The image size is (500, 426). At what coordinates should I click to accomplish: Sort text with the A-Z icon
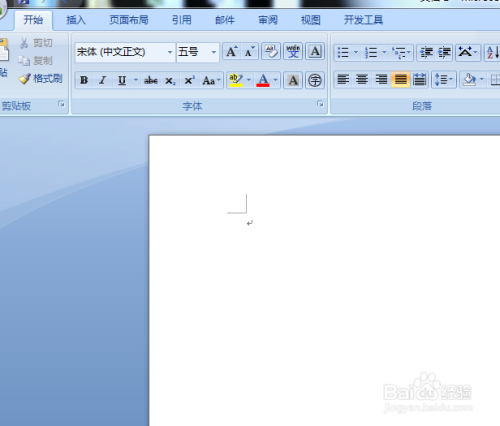point(493,52)
